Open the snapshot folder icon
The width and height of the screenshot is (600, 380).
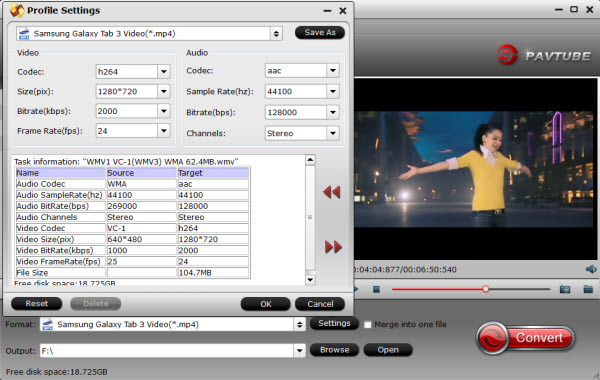click(588, 289)
